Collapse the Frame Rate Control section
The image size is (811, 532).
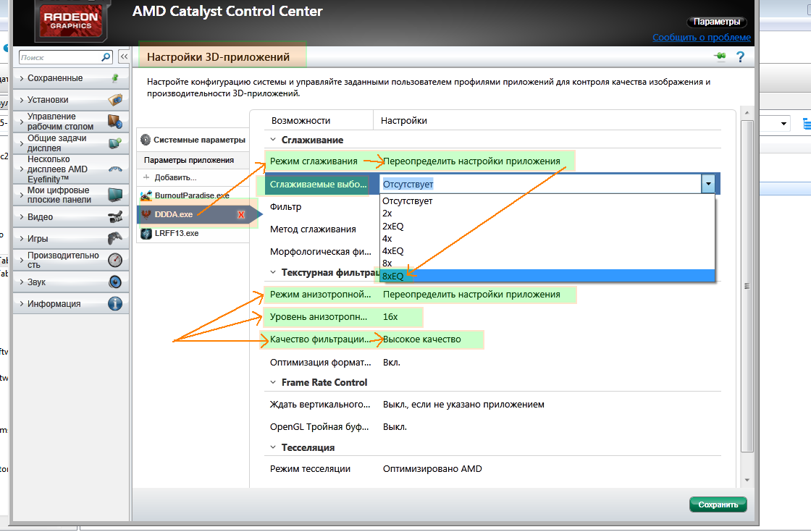click(x=274, y=382)
